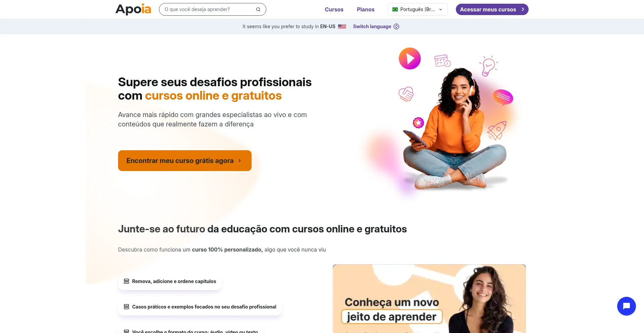Open the 'Conheça um novo jeito' video thumbnail
Screen dimensions: 644x333
429,298
